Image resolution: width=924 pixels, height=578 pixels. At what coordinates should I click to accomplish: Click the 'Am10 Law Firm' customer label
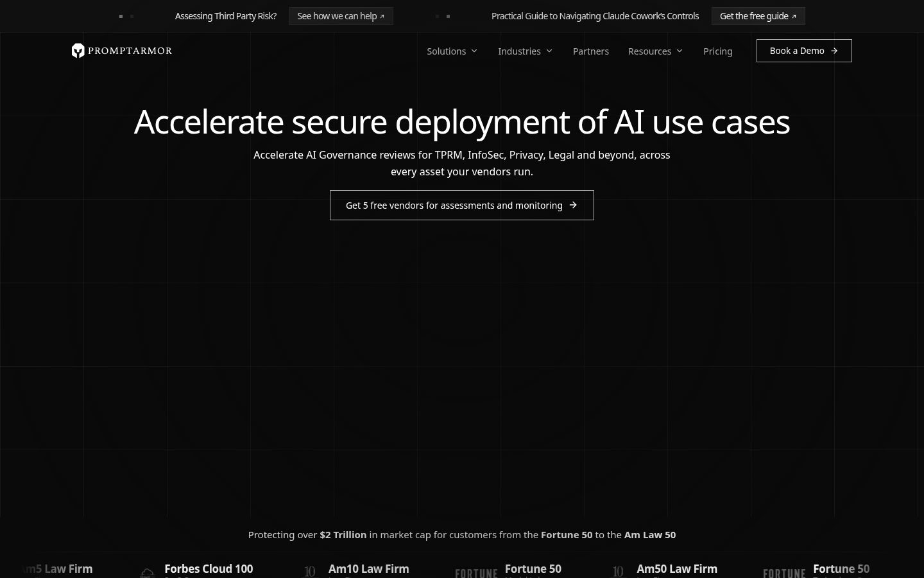coord(368,569)
